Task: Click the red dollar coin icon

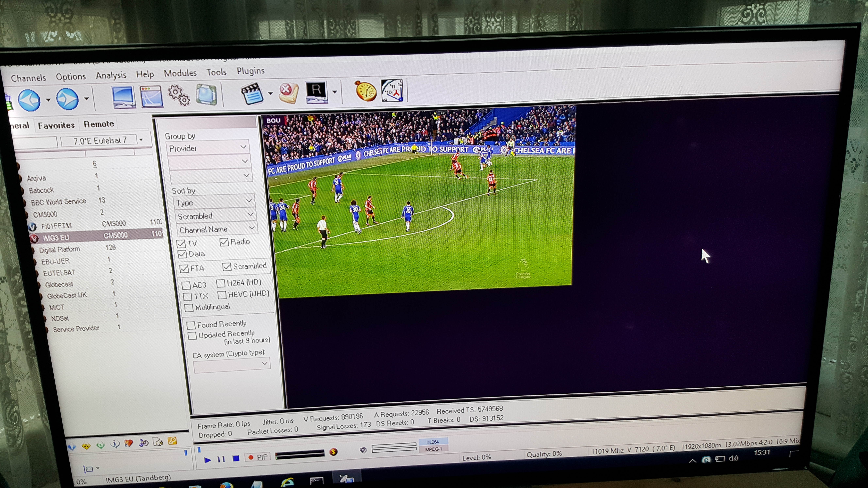Action: 334,452
